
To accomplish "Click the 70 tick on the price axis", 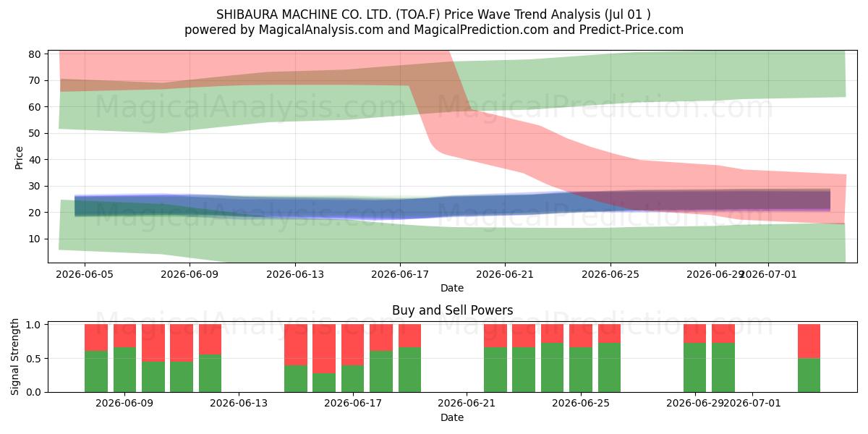I will pyautogui.click(x=35, y=80).
